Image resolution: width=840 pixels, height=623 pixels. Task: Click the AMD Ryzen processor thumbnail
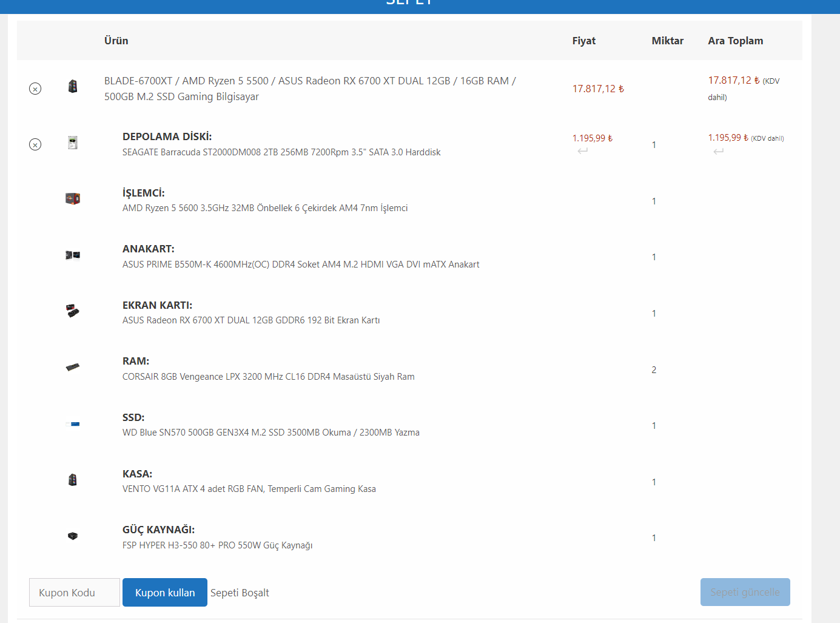tap(73, 198)
